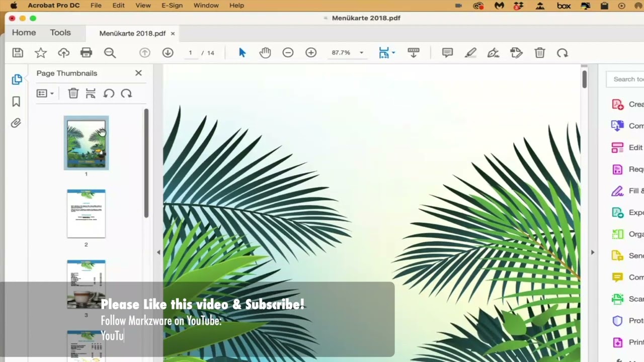Open the Create PDF tool
Screen dimensions: 644x362
pyautogui.click(x=627, y=105)
